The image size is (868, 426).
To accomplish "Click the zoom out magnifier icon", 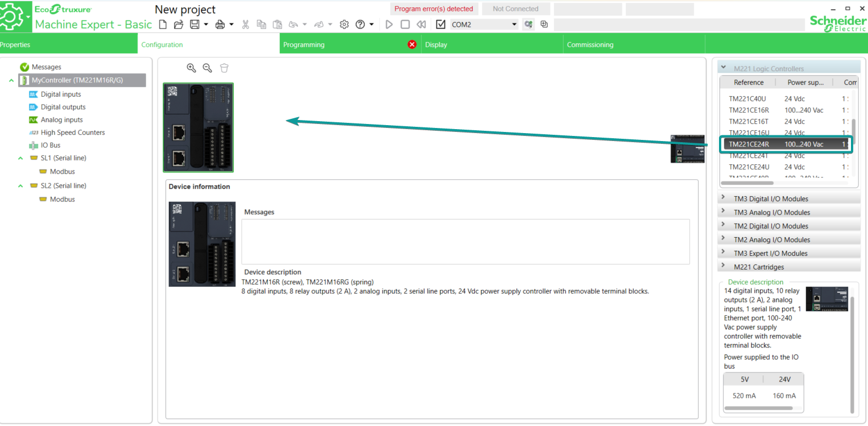I will point(208,68).
